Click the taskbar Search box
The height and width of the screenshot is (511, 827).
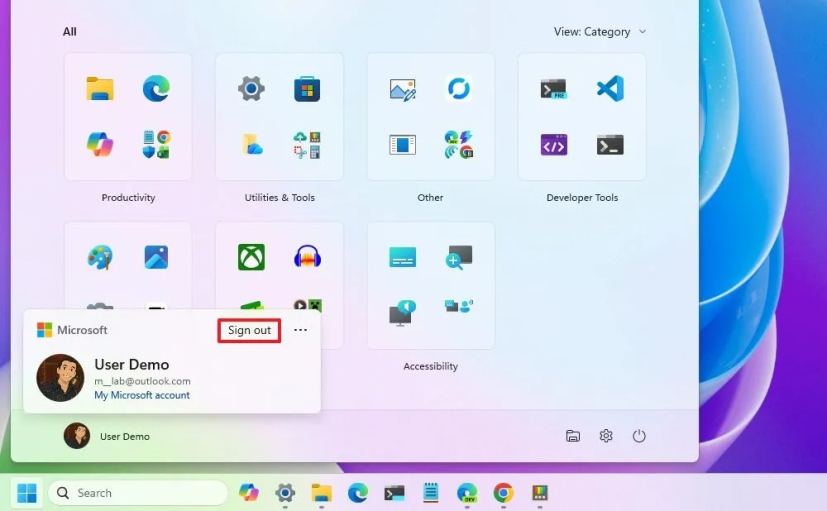138,493
